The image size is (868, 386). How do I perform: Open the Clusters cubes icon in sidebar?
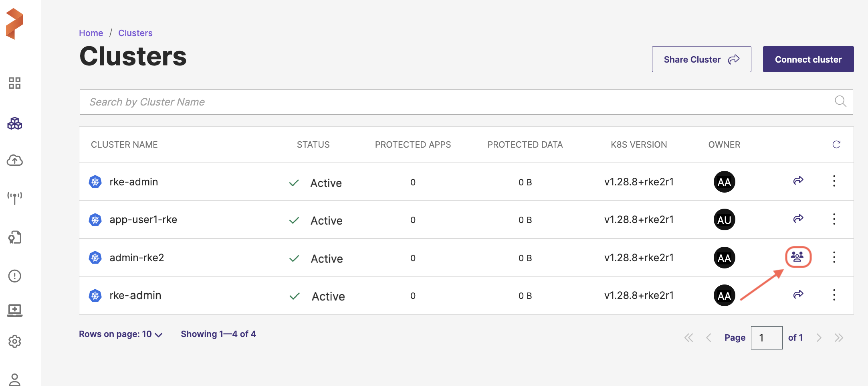[x=15, y=124]
